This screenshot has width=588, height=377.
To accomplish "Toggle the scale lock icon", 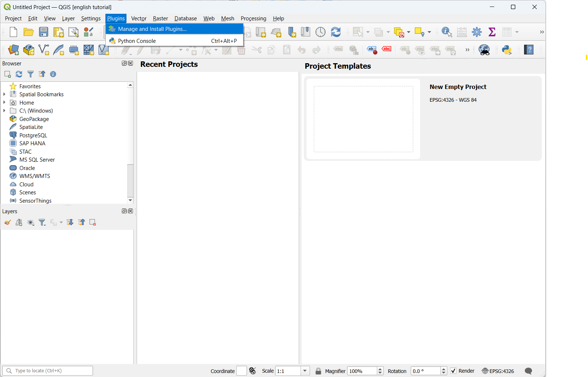I will [318, 371].
